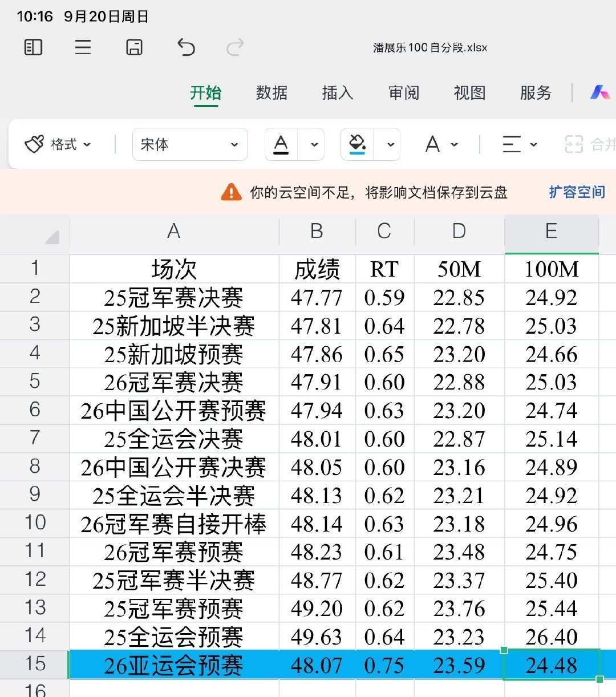Viewport: 616px width, 697px height.
Task: Select cell 25新加坡半决赛
Action: (x=174, y=326)
